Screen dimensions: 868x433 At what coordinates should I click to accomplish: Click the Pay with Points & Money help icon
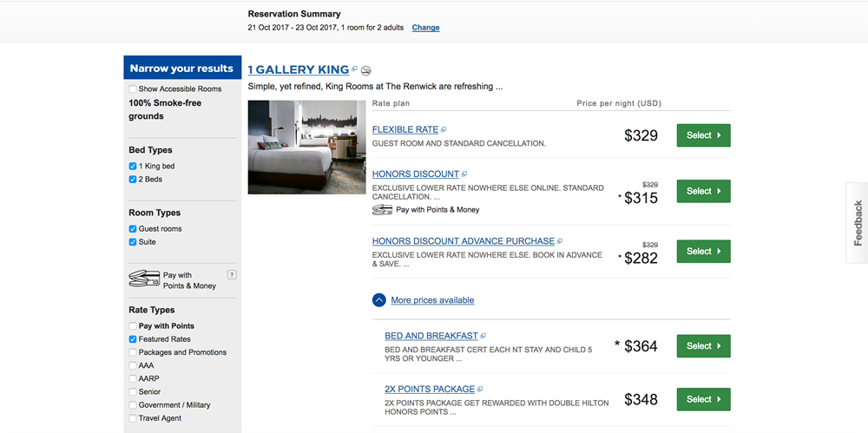tap(232, 275)
